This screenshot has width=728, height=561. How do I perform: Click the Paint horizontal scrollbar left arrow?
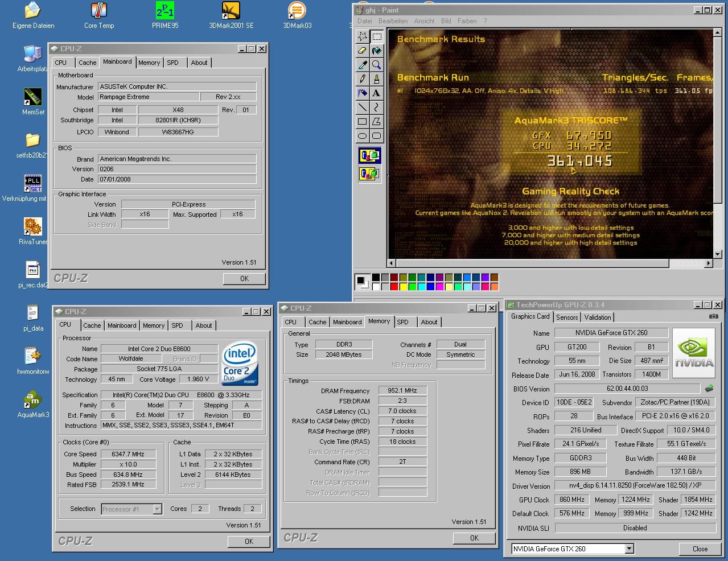392,263
